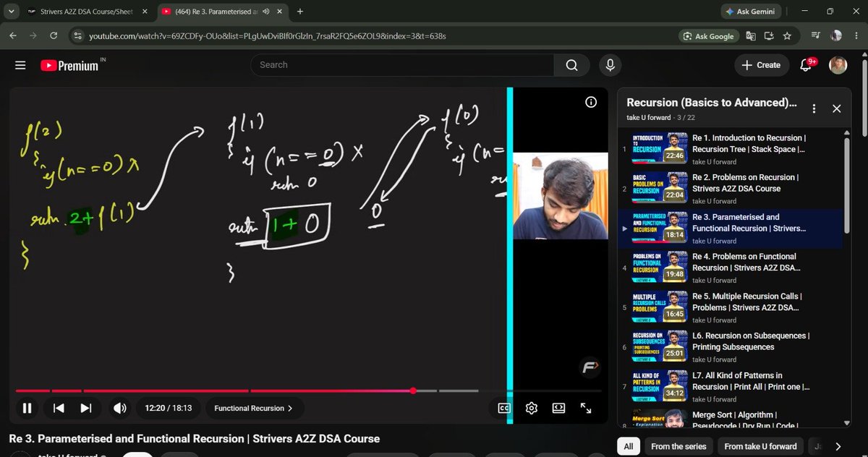Open YouTube notifications bell
Image resolution: width=868 pixels, height=457 pixels.
point(807,65)
